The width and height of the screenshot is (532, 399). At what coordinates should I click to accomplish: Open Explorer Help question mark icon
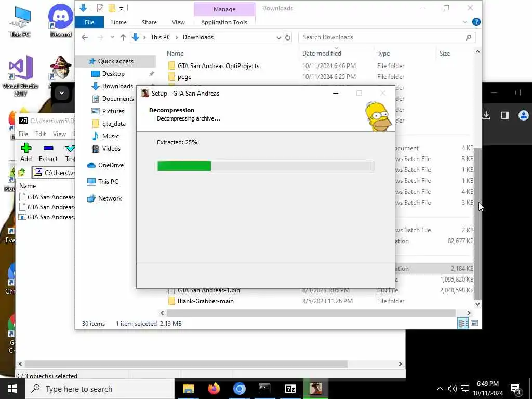(476, 22)
